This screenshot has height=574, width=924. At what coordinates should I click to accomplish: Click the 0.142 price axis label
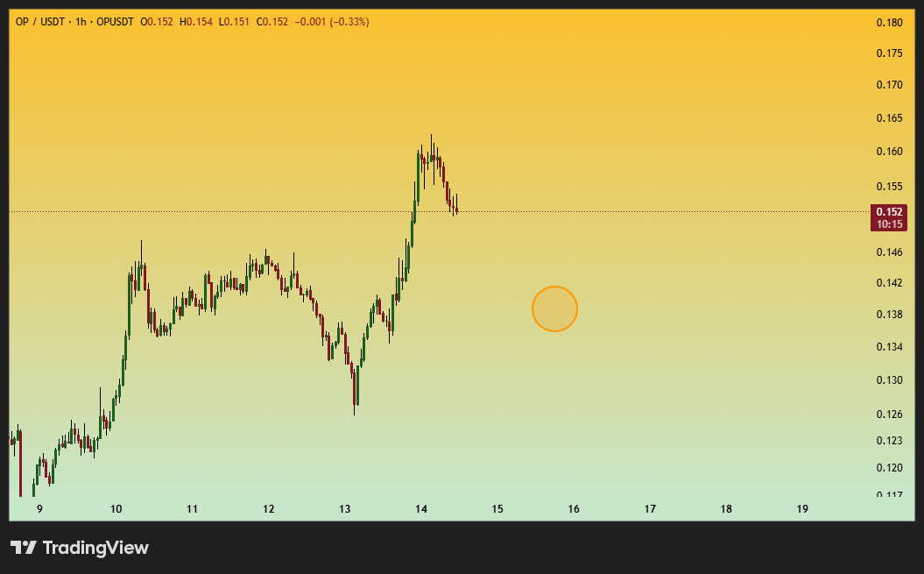889,283
